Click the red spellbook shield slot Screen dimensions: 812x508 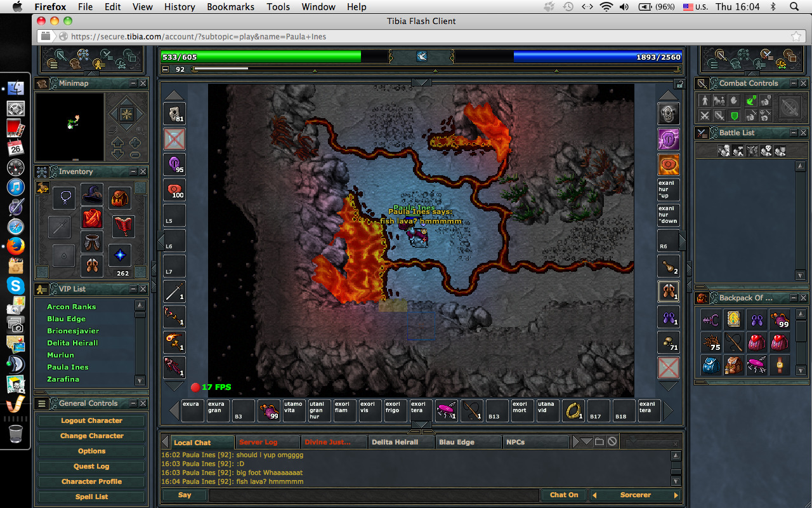(123, 226)
